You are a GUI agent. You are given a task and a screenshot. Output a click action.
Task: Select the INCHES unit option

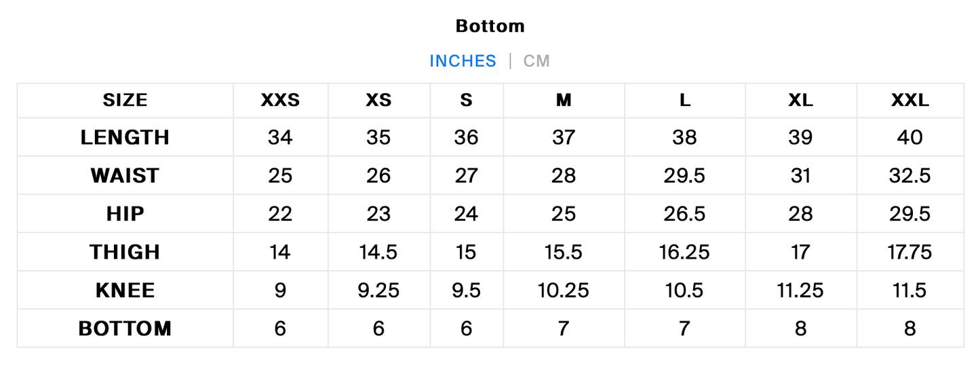pyautogui.click(x=463, y=61)
